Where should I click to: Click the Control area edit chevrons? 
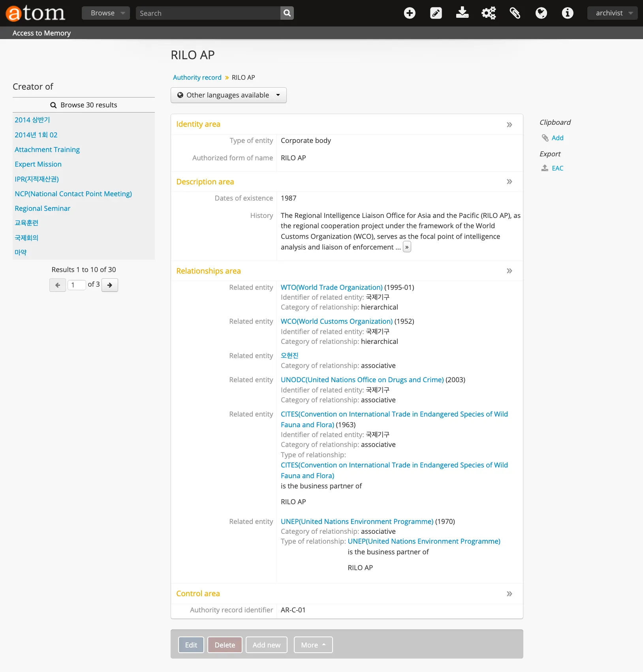(x=510, y=594)
